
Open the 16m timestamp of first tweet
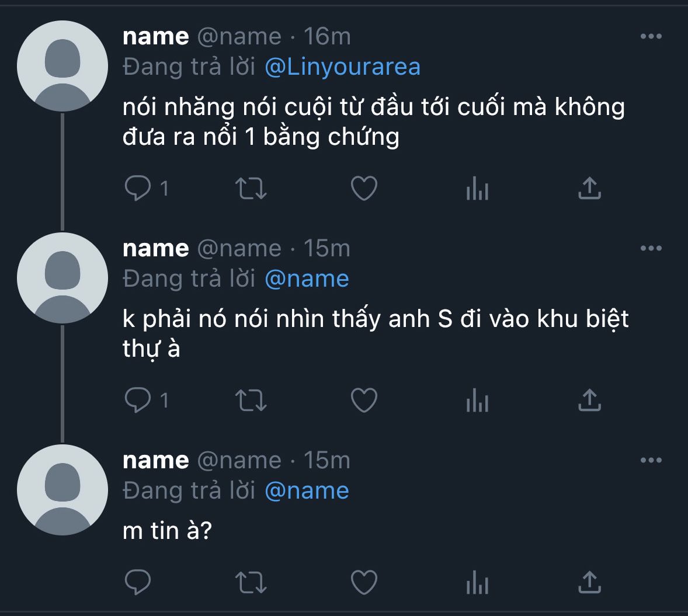[327, 36]
